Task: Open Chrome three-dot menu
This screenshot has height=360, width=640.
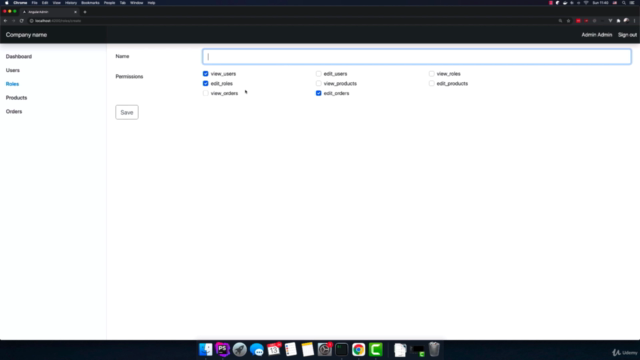Action: point(634,21)
